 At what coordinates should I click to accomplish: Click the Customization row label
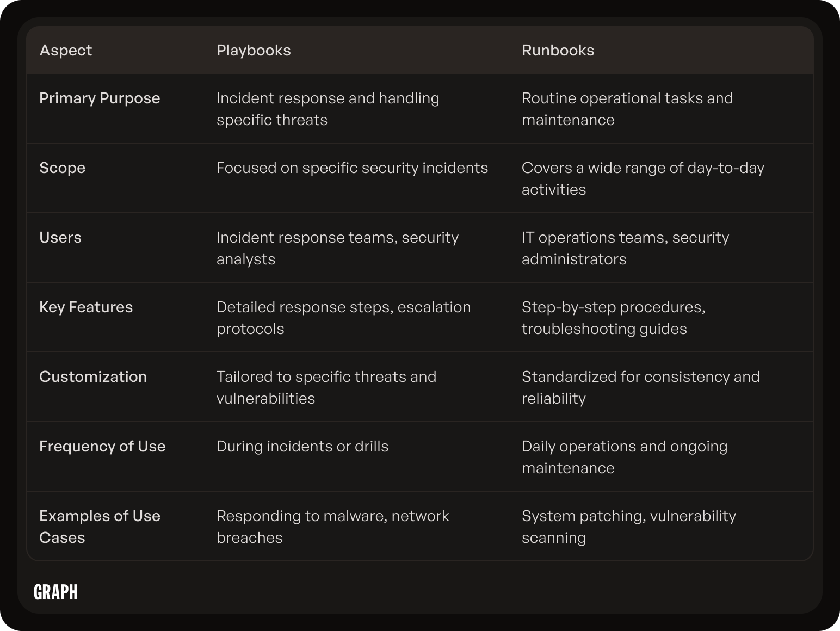(x=93, y=376)
